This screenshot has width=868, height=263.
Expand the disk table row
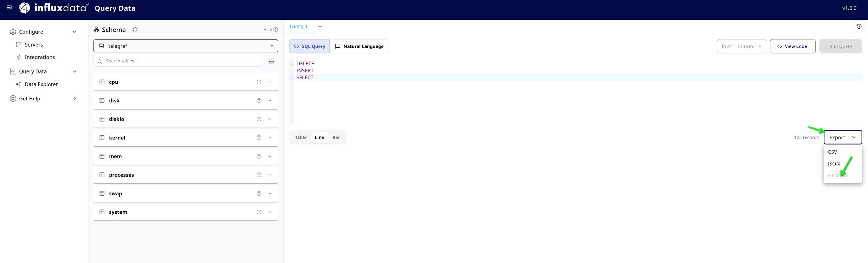click(x=270, y=101)
